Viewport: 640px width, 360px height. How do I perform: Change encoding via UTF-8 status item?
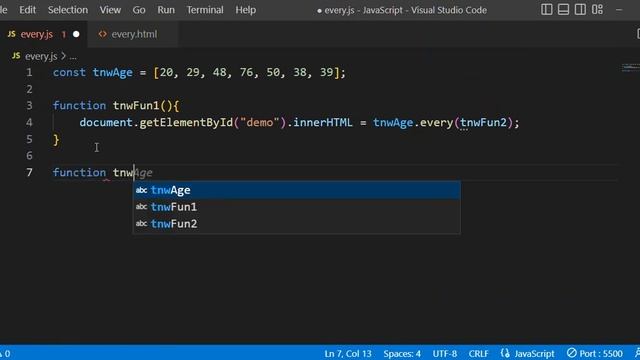point(444,353)
